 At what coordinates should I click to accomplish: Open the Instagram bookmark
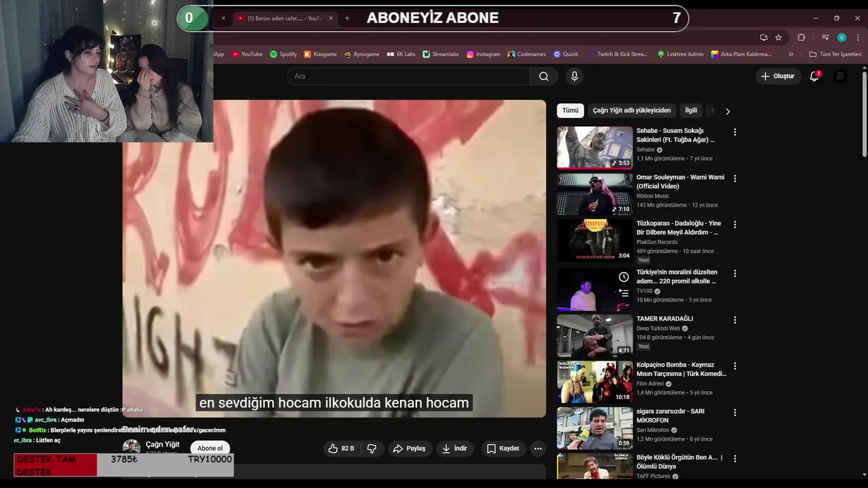(x=484, y=54)
